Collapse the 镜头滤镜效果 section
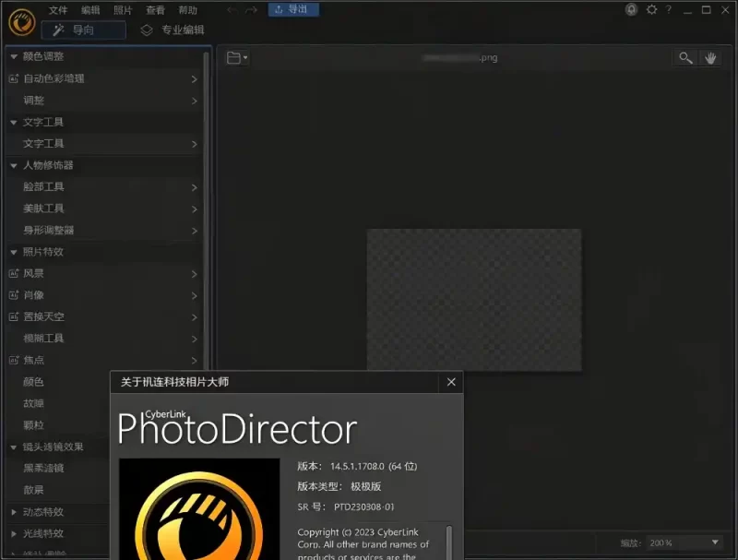This screenshot has height=560, width=738. [x=14, y=447]
